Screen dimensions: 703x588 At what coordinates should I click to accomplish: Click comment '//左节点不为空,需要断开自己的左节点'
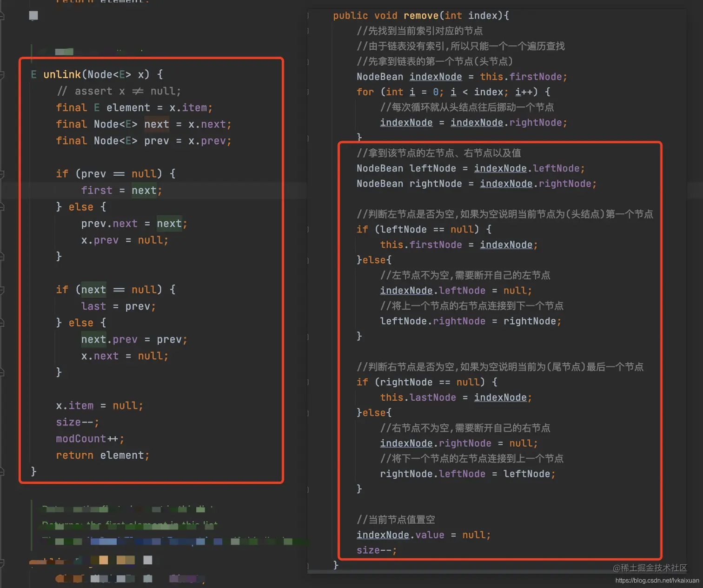[x=465, y=276]
